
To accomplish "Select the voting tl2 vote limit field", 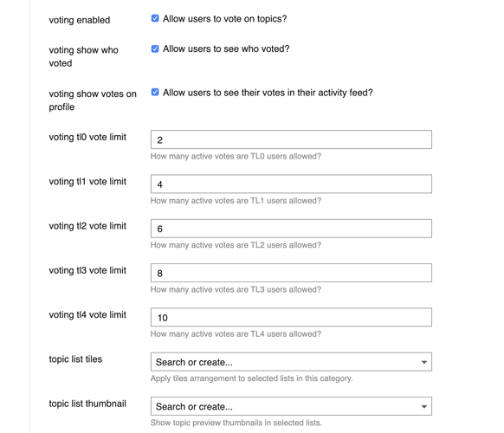I will [x=291, y=229].
